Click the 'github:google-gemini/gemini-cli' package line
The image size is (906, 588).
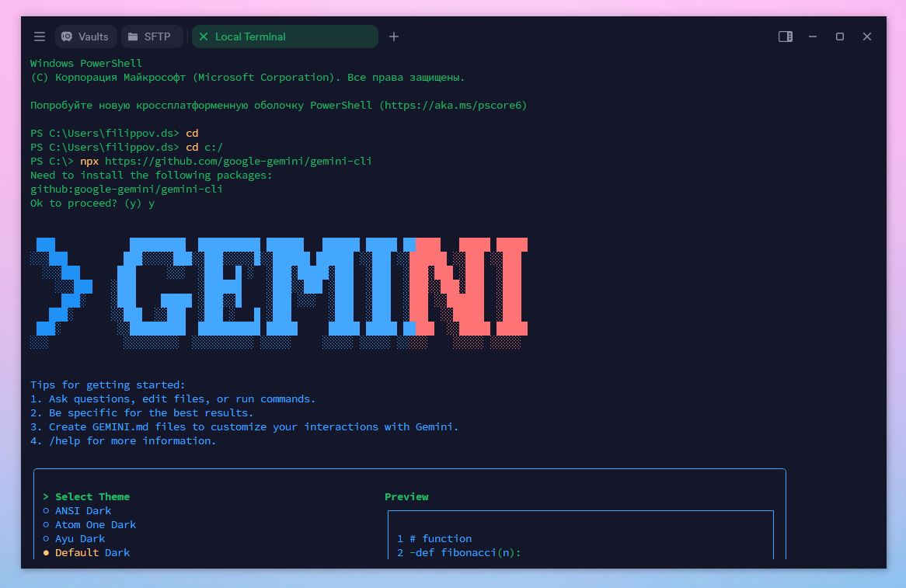[x=126, y=189]
